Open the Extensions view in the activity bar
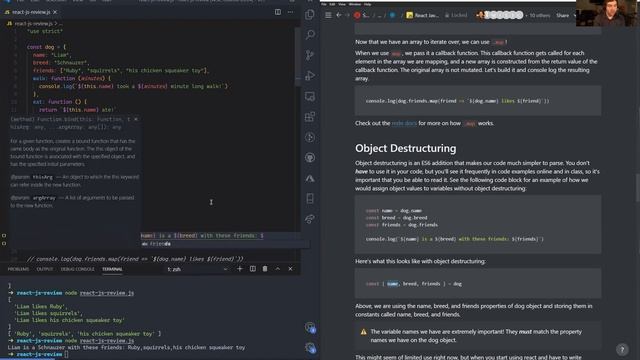The image size is (640, 360). (310, 117)
